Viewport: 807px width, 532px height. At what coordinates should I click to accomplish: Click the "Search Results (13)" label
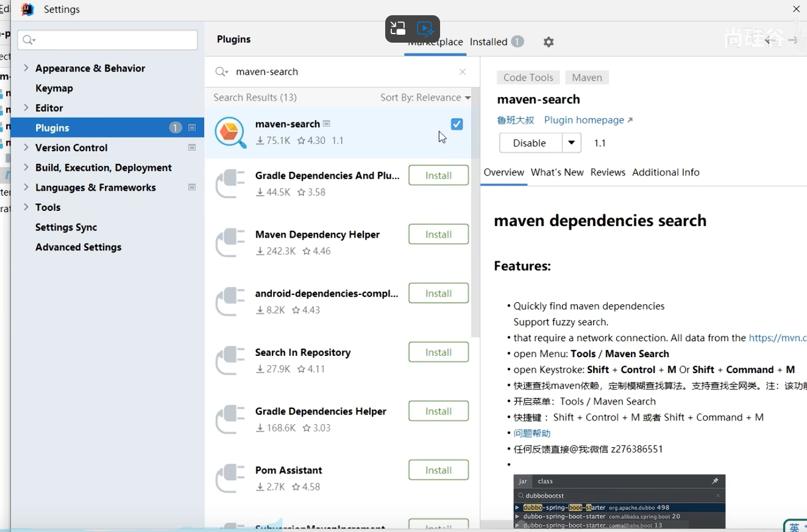pos(255,98)
